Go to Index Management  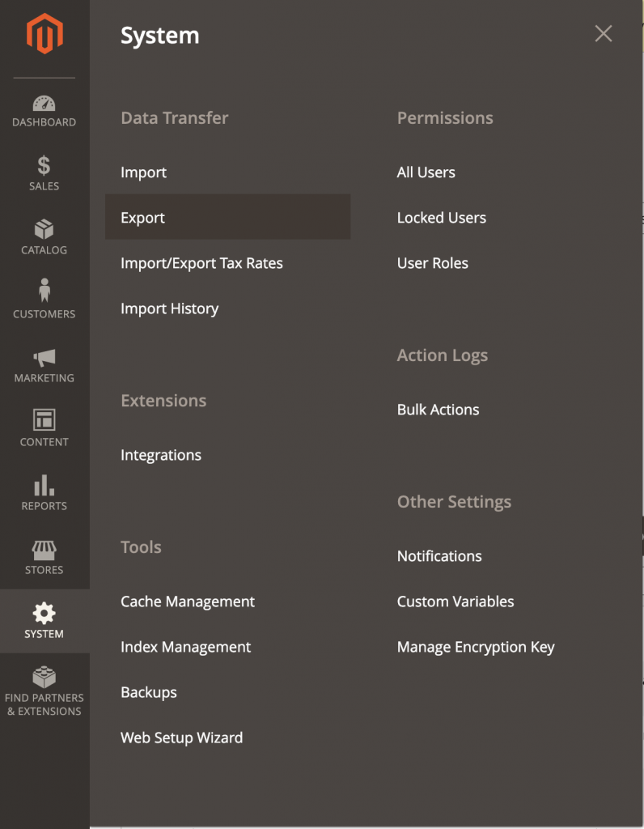[185, 647]
